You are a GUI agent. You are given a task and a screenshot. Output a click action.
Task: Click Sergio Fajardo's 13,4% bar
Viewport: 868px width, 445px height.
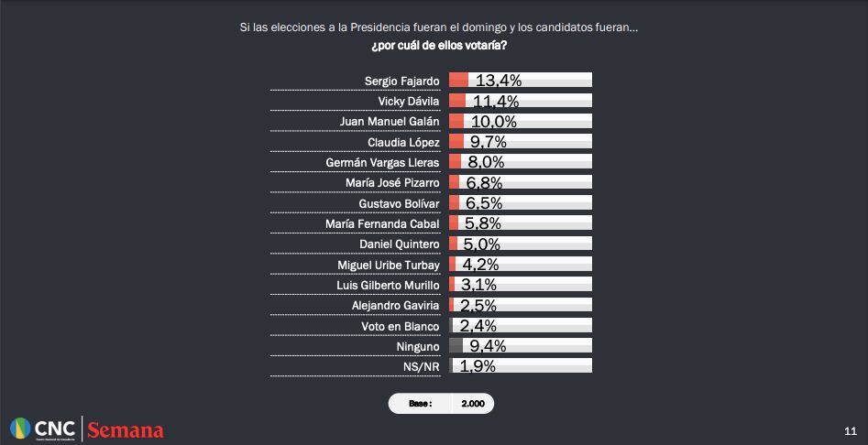[x=520, y=81]
